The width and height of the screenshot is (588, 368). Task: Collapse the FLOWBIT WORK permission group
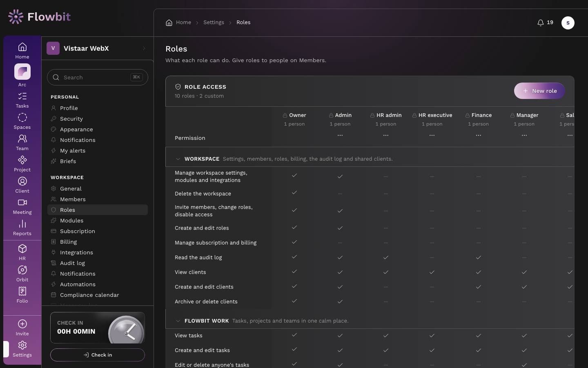click(x=178, y=321)
